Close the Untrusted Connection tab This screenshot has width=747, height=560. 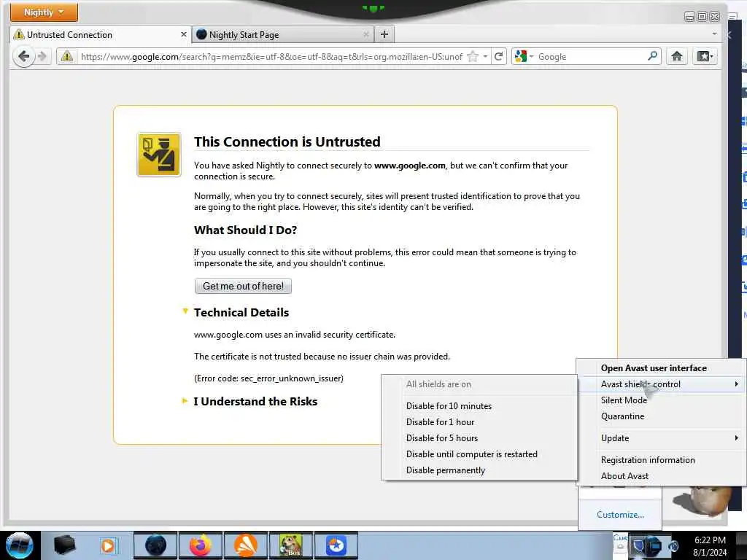point(183,34)
